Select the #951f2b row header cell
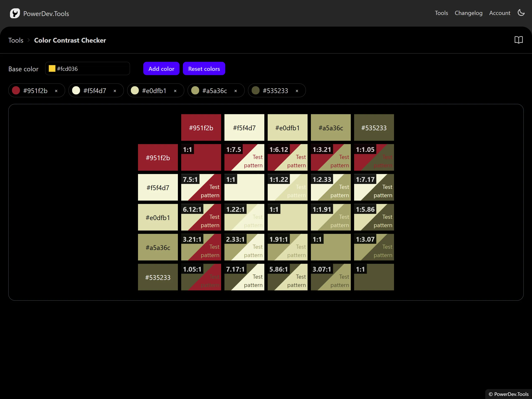This screenshot has height=399, width=532. [x=158, y=158]
